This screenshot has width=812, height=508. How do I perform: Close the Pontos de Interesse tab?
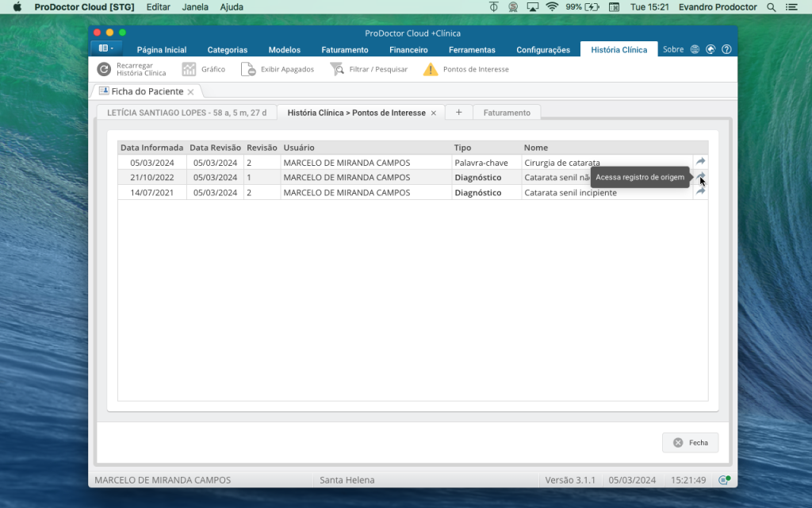pyautogui.click(x=434, y=113)
